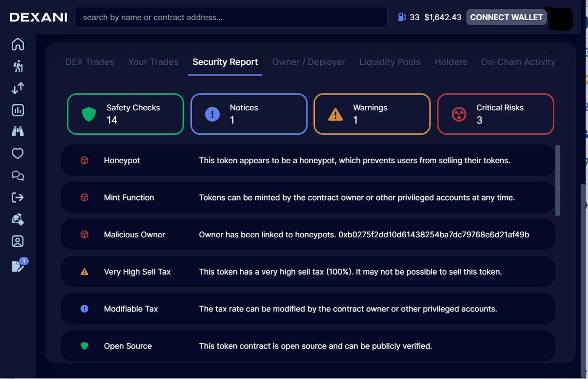Click the risk icon in Malicious Owner row
The height and width of the screenshot is (379, 588).
coord(84,235)
